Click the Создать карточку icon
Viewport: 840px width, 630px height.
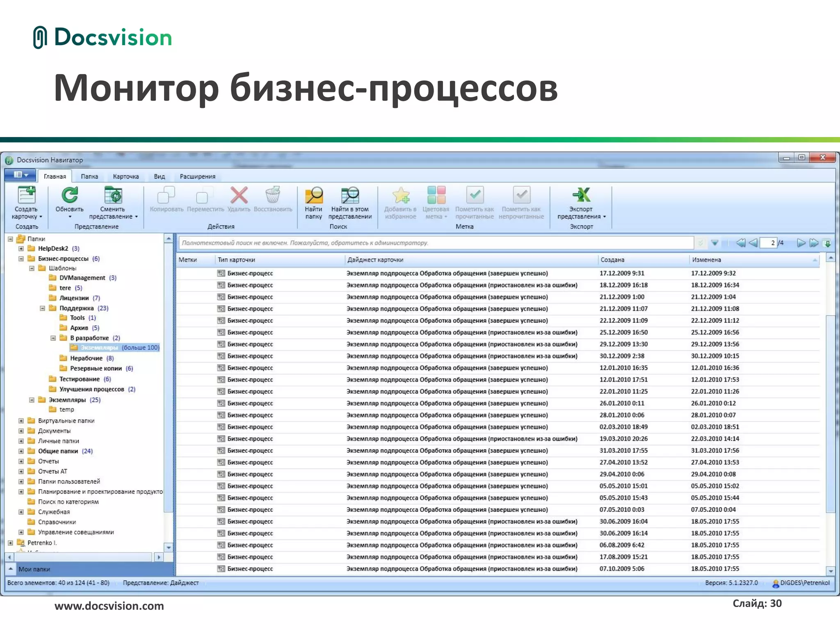click(x=27, y=194)
